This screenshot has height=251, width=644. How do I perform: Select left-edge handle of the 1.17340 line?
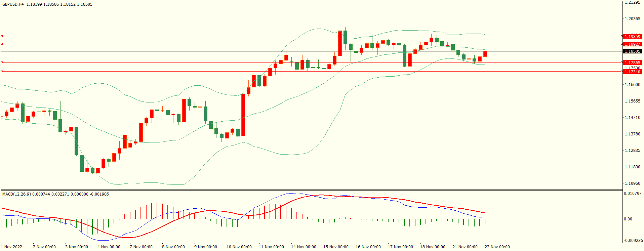[2, 71]
